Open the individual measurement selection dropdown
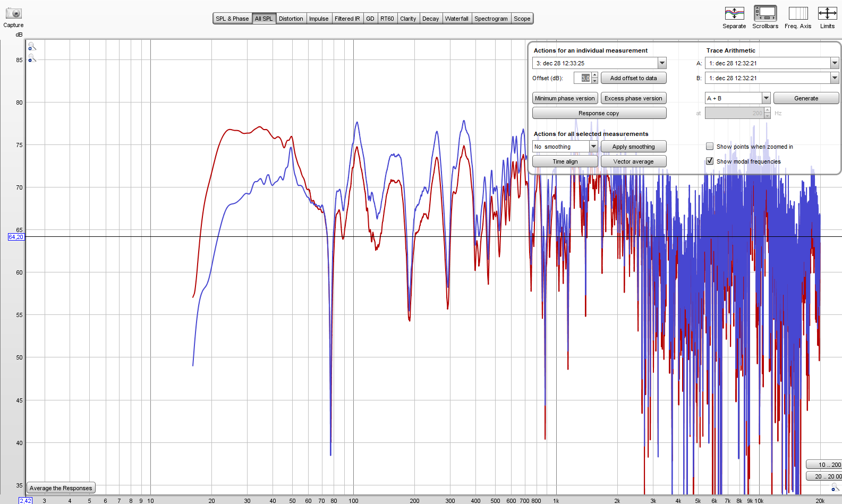The image size is (842, 504). (x=662, y=63)
